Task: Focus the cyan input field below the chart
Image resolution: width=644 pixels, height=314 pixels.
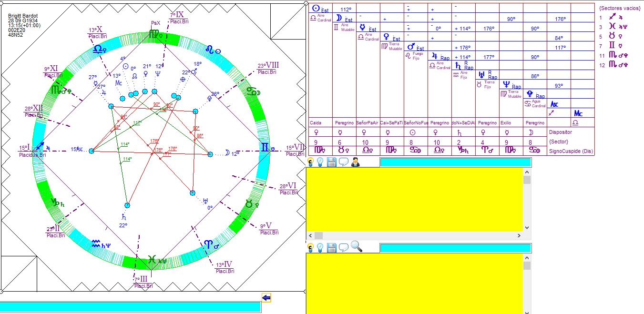Action: pyautogui.click(x=130, y=307)
